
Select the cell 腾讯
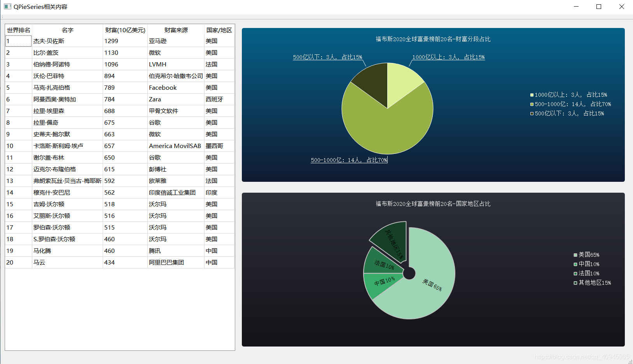(x=176, y=251)
